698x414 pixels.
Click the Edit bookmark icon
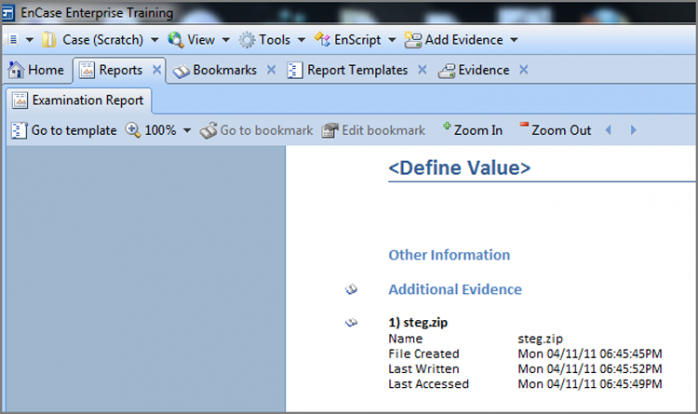click(330, 130)
